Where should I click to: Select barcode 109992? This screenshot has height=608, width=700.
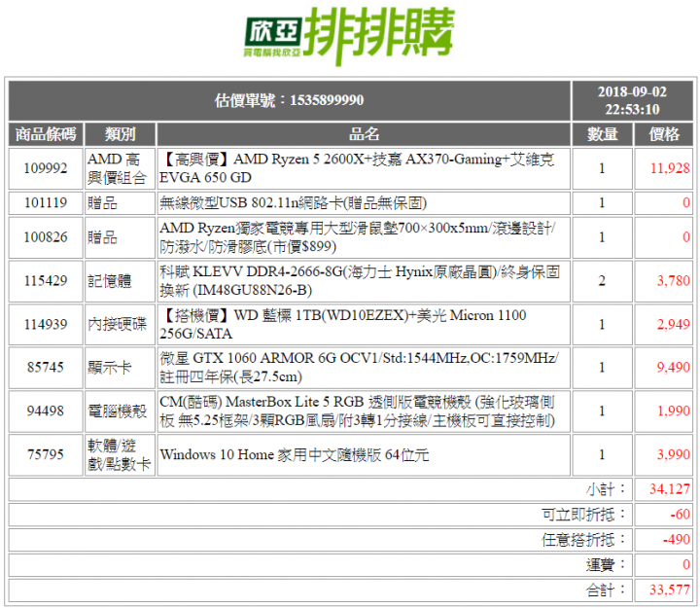46,168
